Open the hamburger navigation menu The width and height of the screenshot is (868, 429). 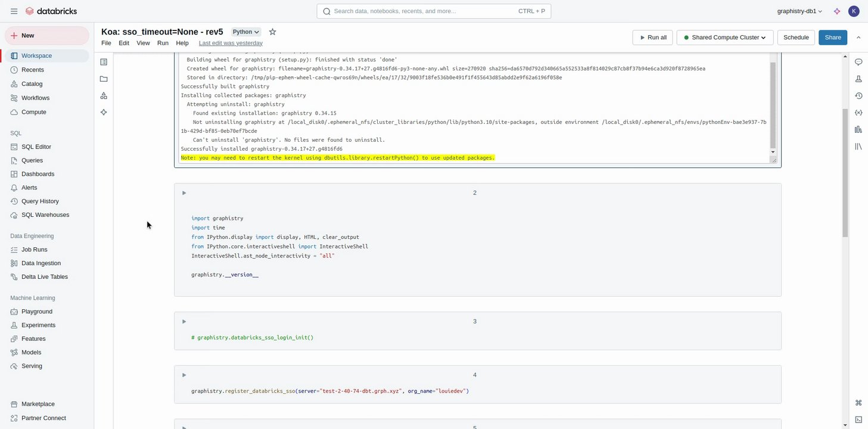pos(14,11)
